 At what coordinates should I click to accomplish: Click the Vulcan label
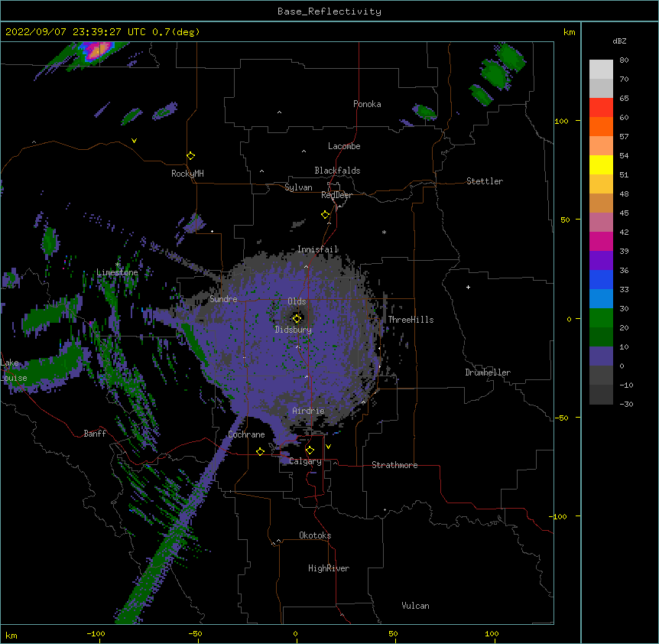(415, 606)
